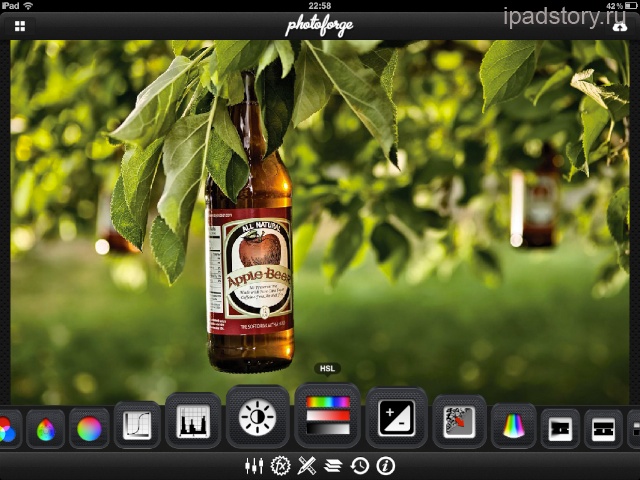Select the overlapping RGB circles tool
The image size is (640, 480).
click(7, 429)
